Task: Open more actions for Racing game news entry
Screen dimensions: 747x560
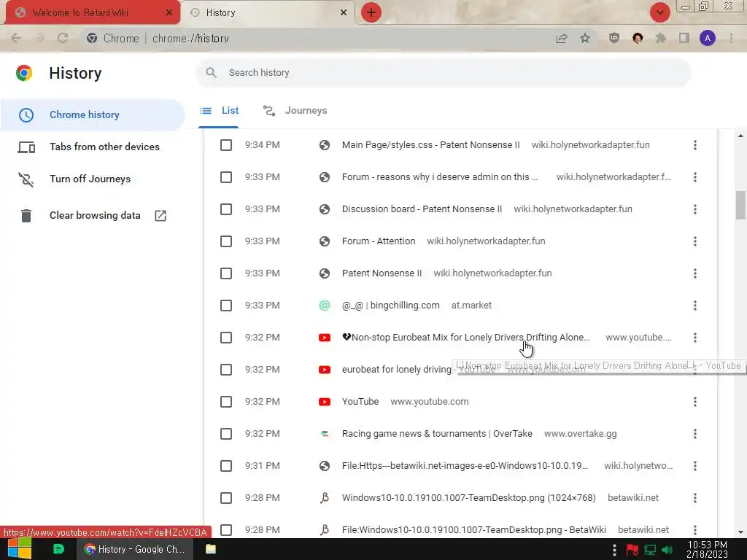Action: click(695, 434)
